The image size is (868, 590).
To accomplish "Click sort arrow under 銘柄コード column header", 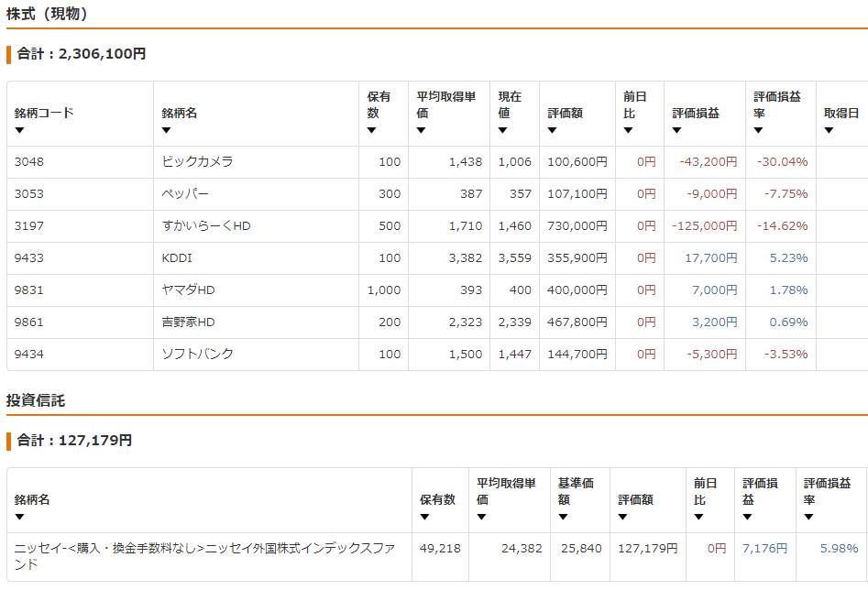I will (19, 130).
